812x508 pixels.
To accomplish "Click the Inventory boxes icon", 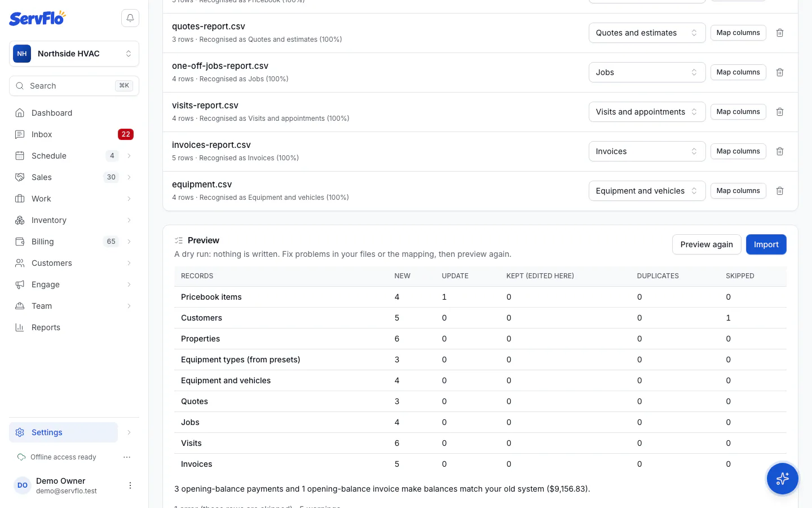I will [x=20, y=220].
